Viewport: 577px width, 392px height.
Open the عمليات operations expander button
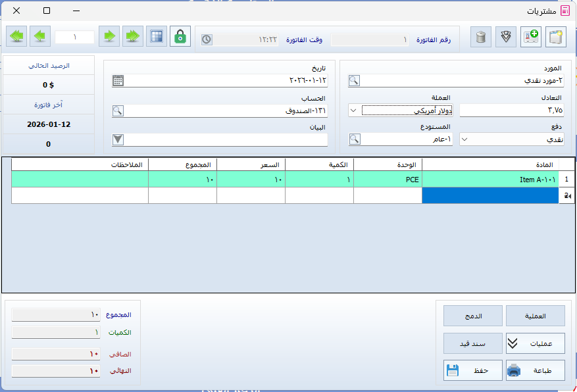(x=535, y=343)
